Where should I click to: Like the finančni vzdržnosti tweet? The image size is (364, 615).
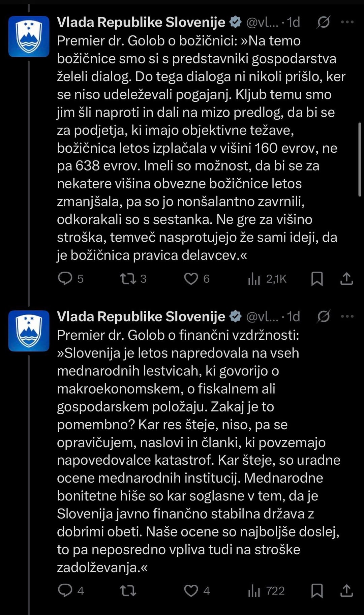click(x=191, y=590)
